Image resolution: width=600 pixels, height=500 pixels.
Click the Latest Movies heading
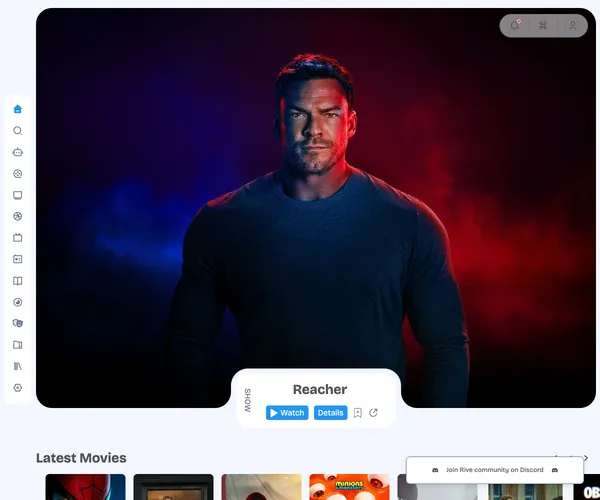81,458
